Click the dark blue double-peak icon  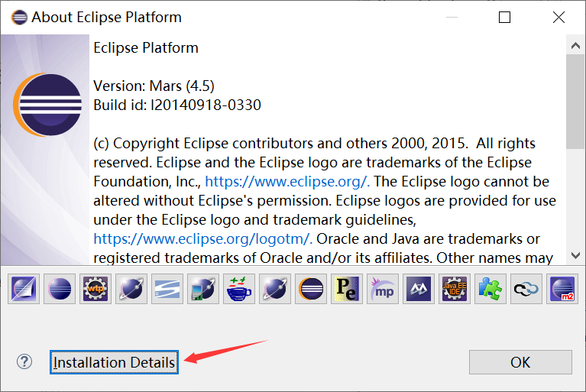coord(419,289)
